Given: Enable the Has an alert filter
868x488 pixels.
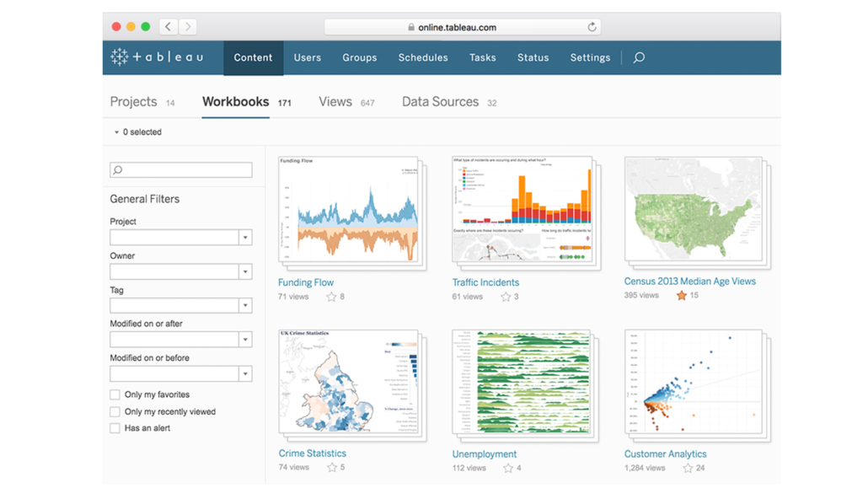Looking at the screenshot, I should pos(114,428).
